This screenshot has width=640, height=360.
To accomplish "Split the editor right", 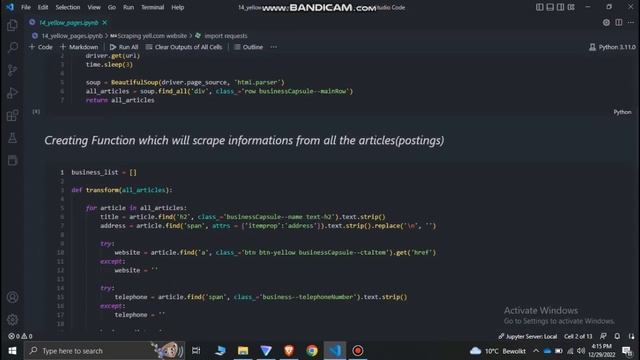I will click(x=619, y=22).
